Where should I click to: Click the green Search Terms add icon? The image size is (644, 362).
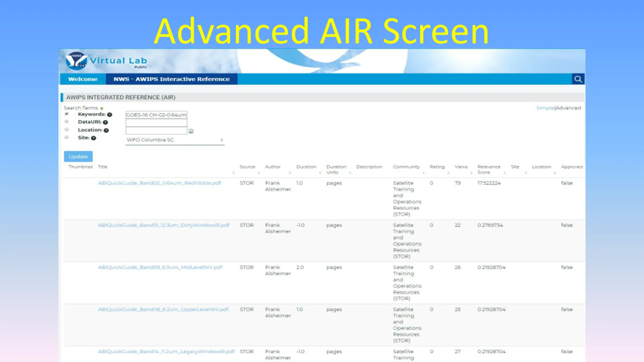(102, 108)
